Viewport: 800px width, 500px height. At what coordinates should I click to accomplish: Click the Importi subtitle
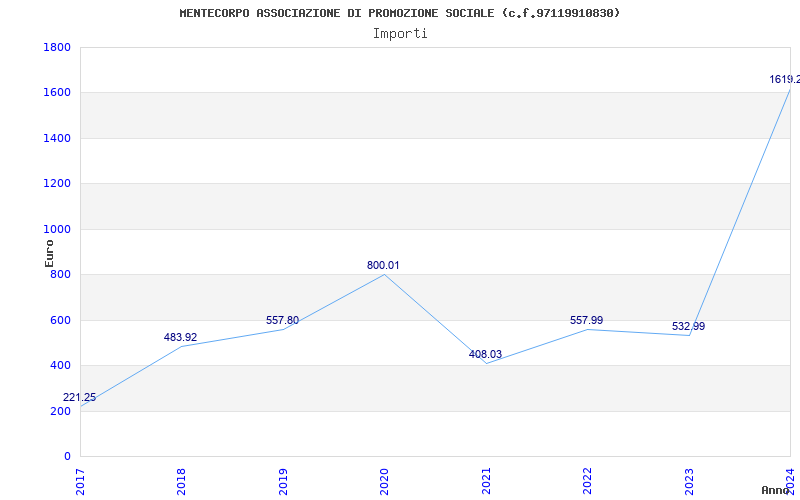coord(400,34)
